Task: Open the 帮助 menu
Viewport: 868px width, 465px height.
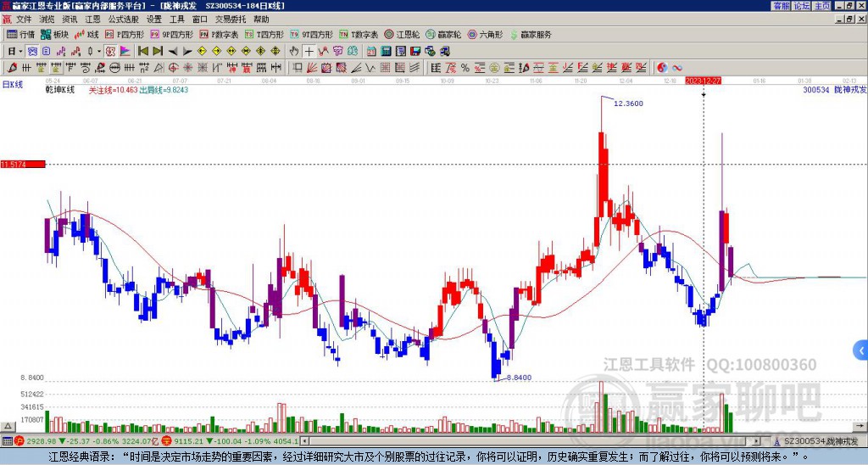Action: click(x=261, y=20)
